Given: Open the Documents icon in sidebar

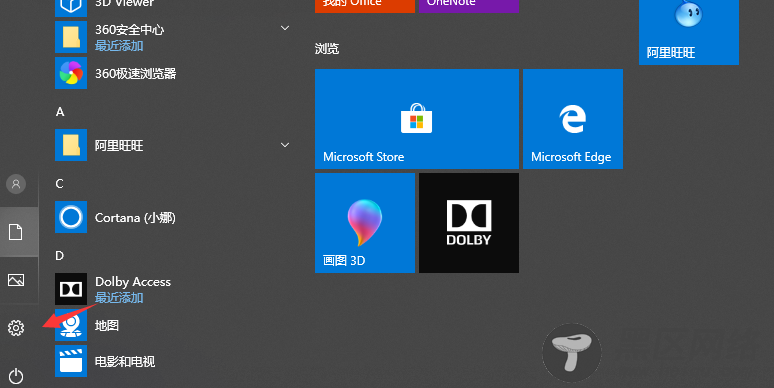Looking at the screenshot, I should coord(16,232).
